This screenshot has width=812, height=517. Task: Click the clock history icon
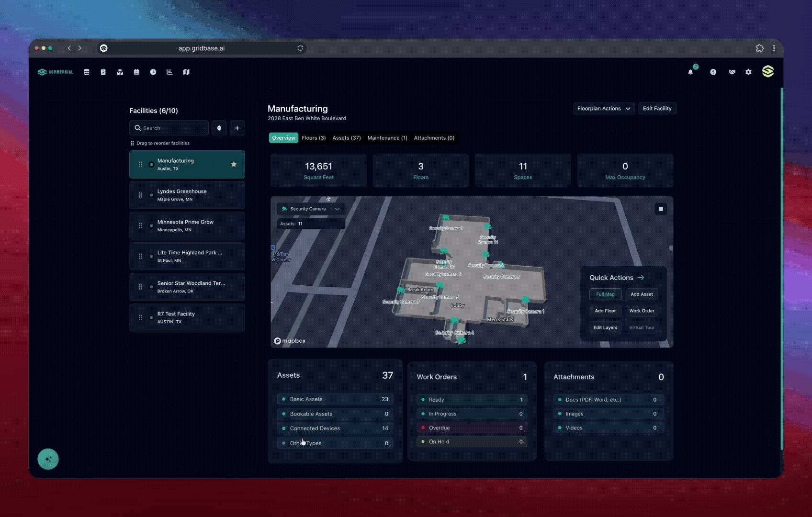coord(153,72)
